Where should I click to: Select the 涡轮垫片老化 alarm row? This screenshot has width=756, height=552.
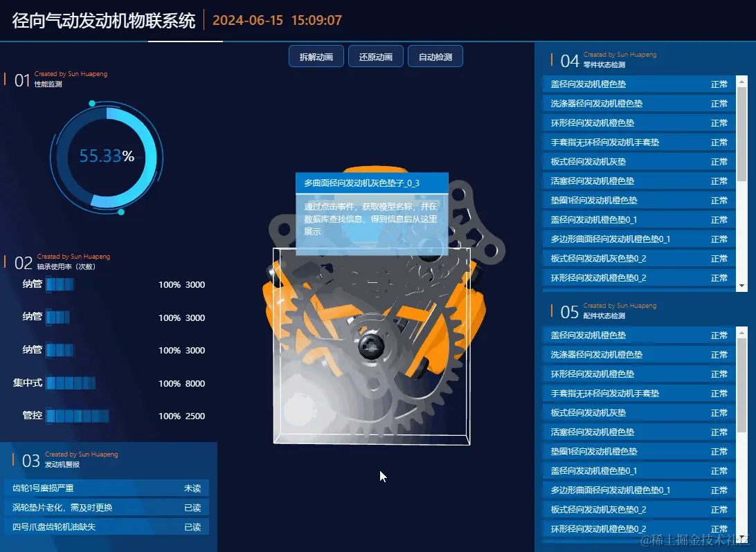107,508
